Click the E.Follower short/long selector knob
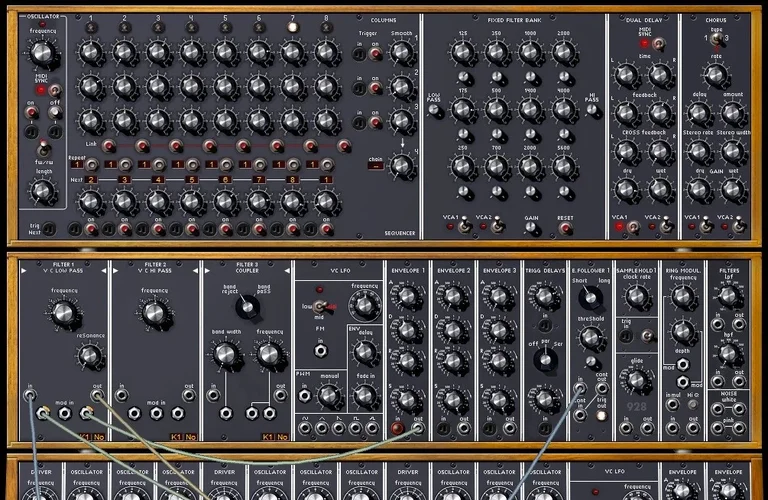This screenshot has width=768, height=500. (x=591, y=297)
